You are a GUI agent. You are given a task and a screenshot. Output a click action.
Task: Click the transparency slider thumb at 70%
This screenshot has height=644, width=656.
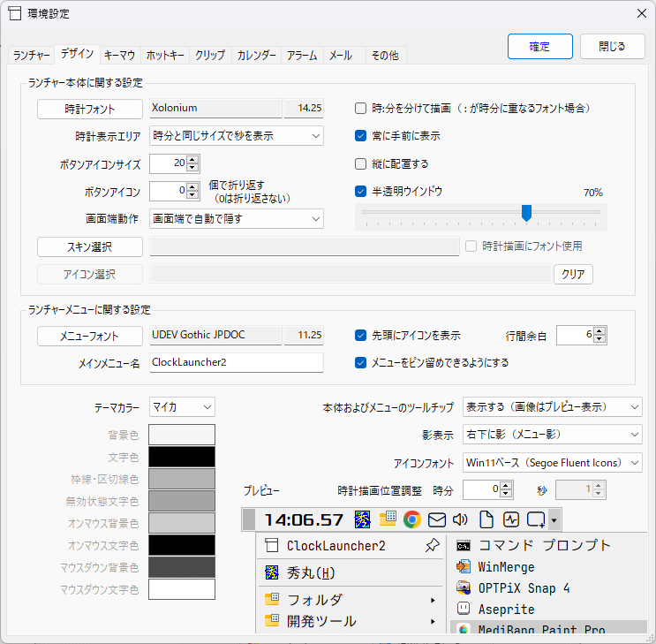click(x=526, y=213)
